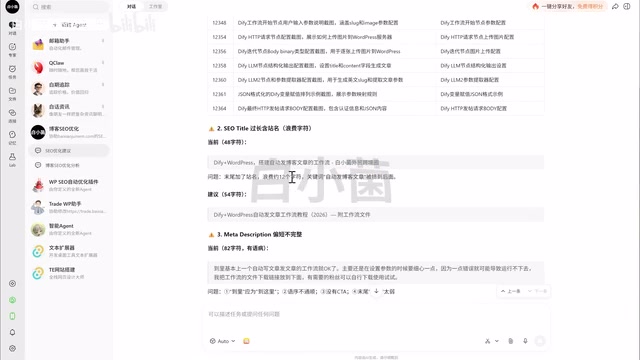Viewport: 640px width, 360px height.
Task: Click the more options dots on QClaw row
Action: click(103, 62)
